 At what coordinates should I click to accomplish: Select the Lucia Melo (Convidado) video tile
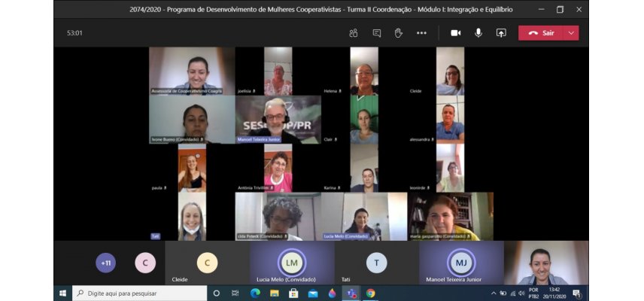point(364,217)
